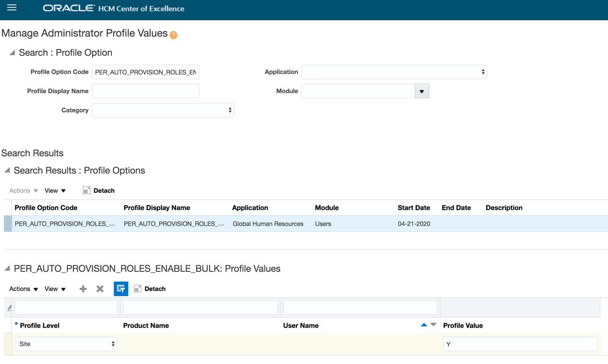Open the Profile Level Site dropdown
Viewport: 608px width, 364px height.
click(x=66, y=344)
